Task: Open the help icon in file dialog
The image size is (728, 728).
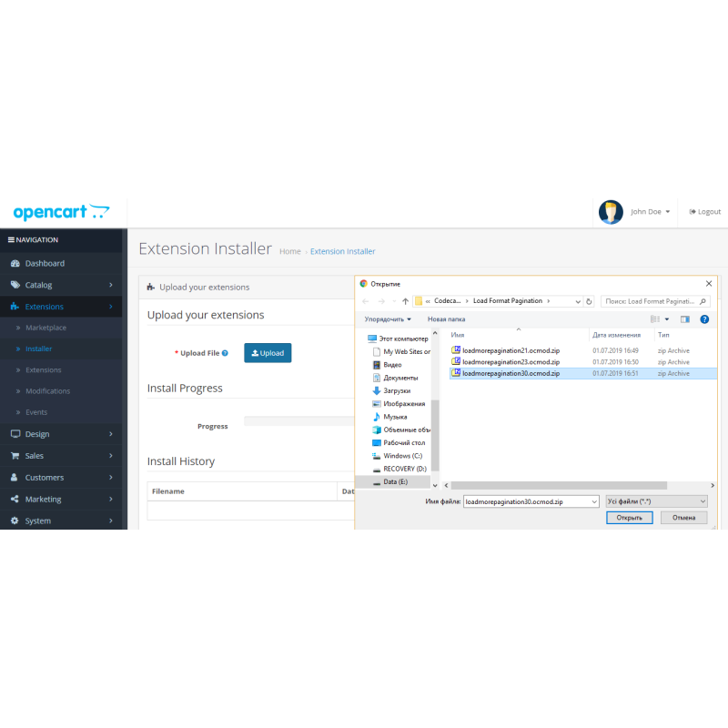Action: tap(704, 319)
